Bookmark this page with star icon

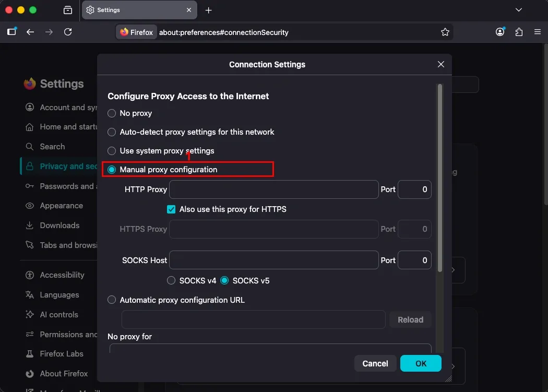445,32
